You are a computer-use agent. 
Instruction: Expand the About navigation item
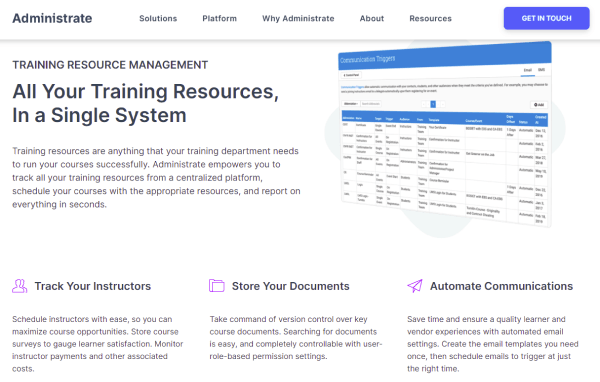[x=372, y=18]
